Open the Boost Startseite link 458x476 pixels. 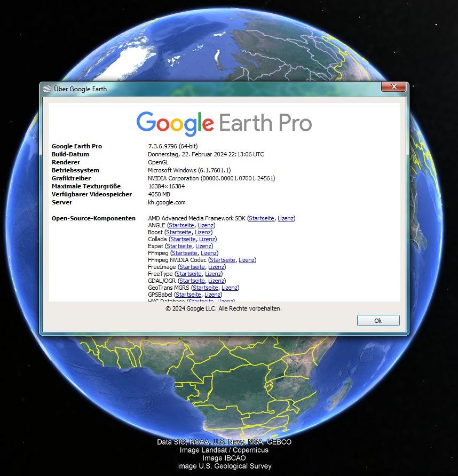(x=179, y=232)
